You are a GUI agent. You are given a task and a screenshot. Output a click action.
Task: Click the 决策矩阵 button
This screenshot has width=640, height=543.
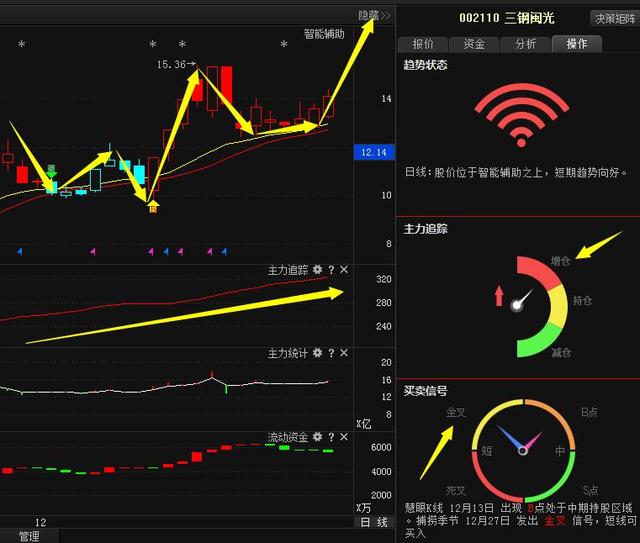[x=615, y=18]
